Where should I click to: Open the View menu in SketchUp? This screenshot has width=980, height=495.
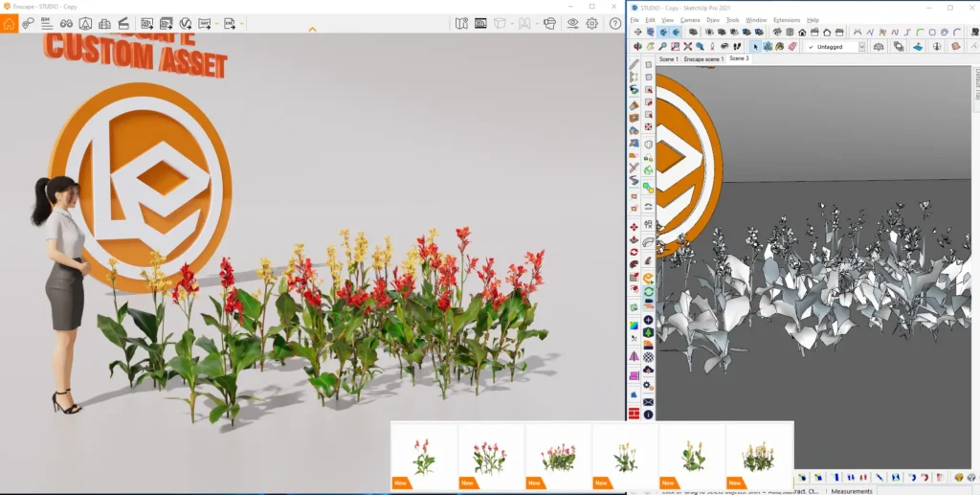click(667, 20)
